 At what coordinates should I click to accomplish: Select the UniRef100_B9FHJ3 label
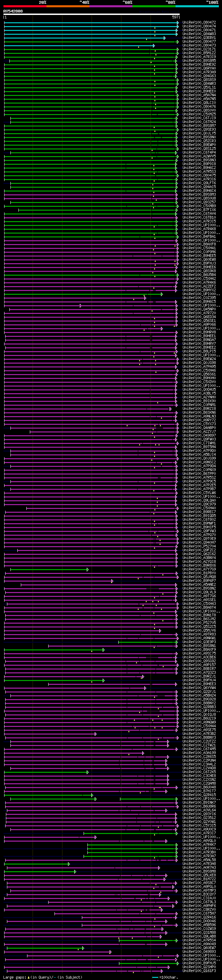pyautogui.click(x=199, y=263)
